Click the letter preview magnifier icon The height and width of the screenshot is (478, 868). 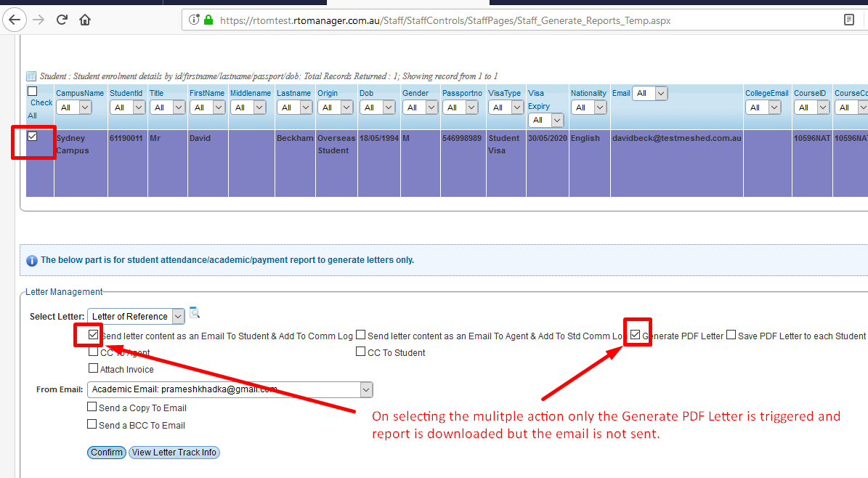click(195, 313)
